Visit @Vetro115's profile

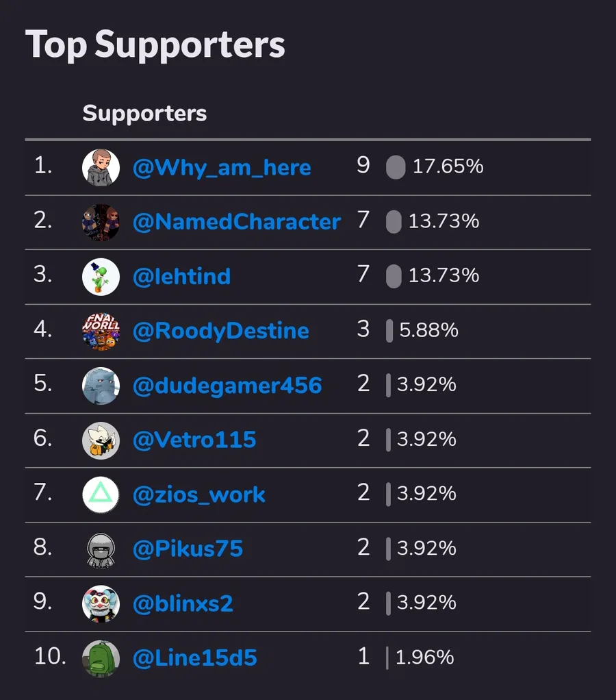(194, 440)
